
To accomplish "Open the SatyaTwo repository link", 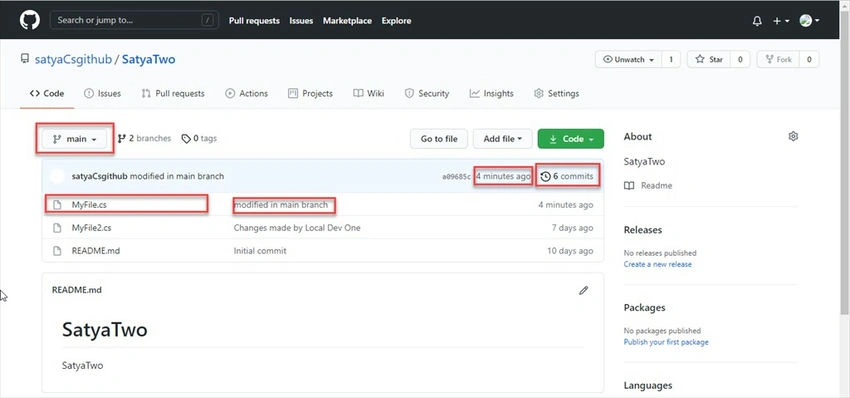I will point(149,60).
